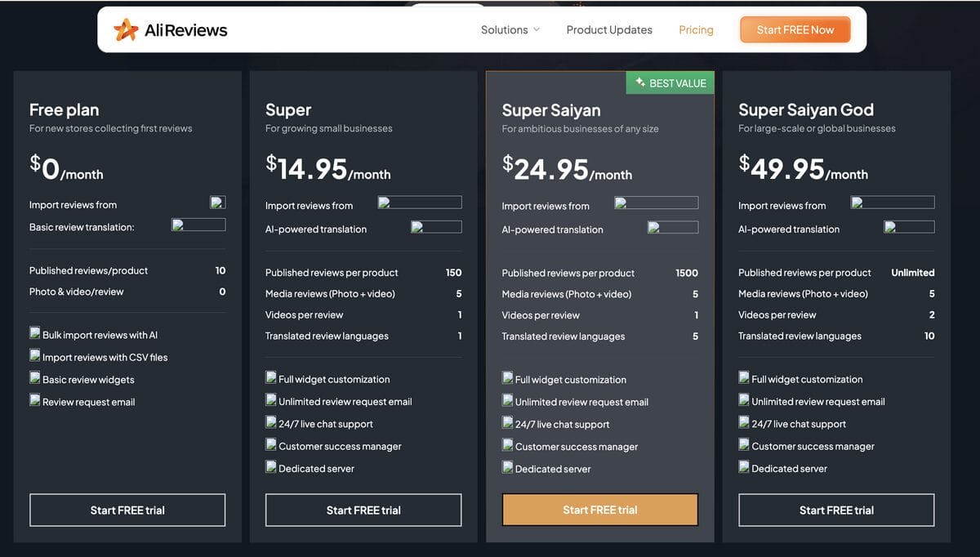Start FREE trial on the Free plan
The height and width of the screenshot is (557, 980).
[x=127, y=509]
